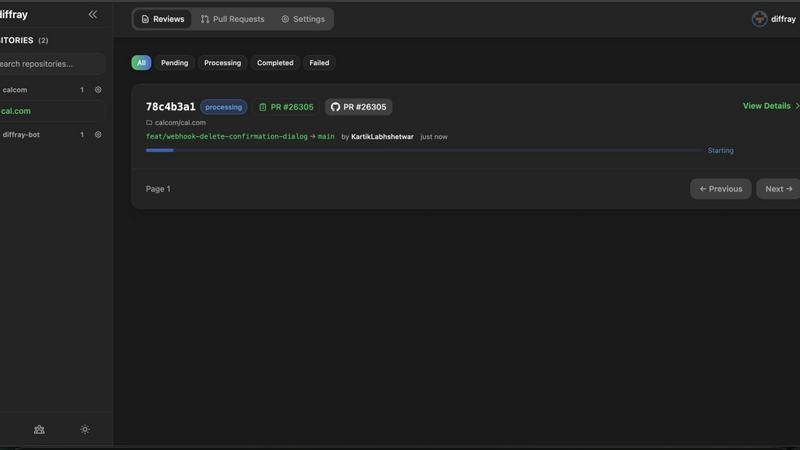Open team icon at sidebar bottom
Image resolution: width=800 pixels, height=450 pixels.
click(39, 430)
